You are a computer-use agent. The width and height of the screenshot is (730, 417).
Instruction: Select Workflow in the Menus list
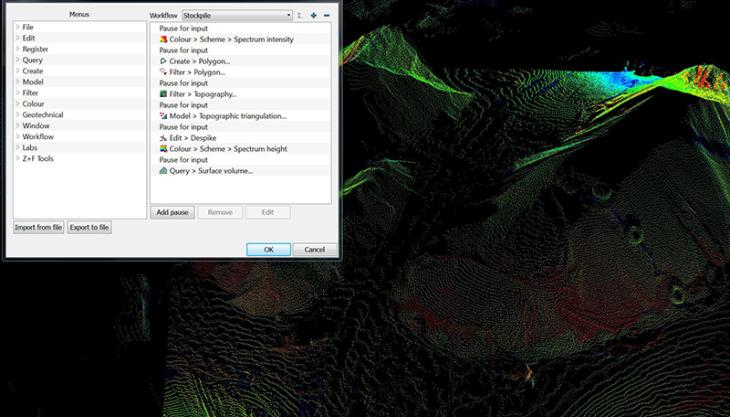(x=38, y=136)
